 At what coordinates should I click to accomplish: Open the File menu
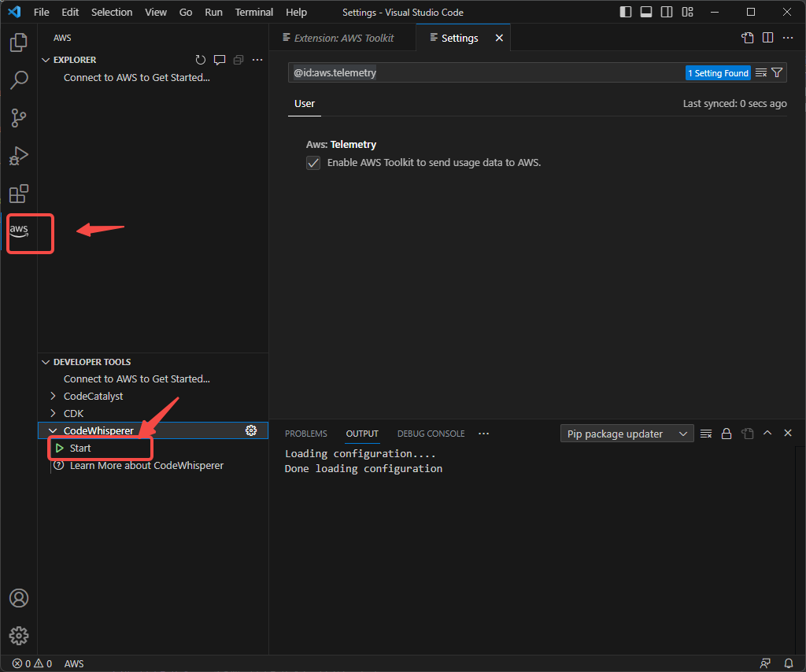(x=41, y=12)
